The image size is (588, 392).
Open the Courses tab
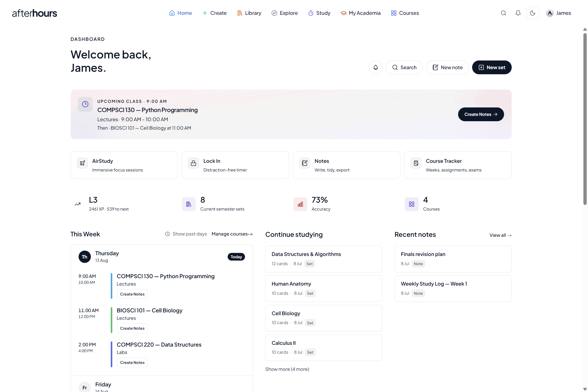click(x=405, y=13)
